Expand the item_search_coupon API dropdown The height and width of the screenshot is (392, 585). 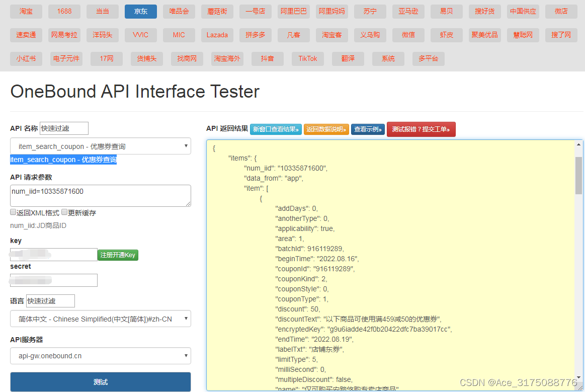click(x=101, y=146)
